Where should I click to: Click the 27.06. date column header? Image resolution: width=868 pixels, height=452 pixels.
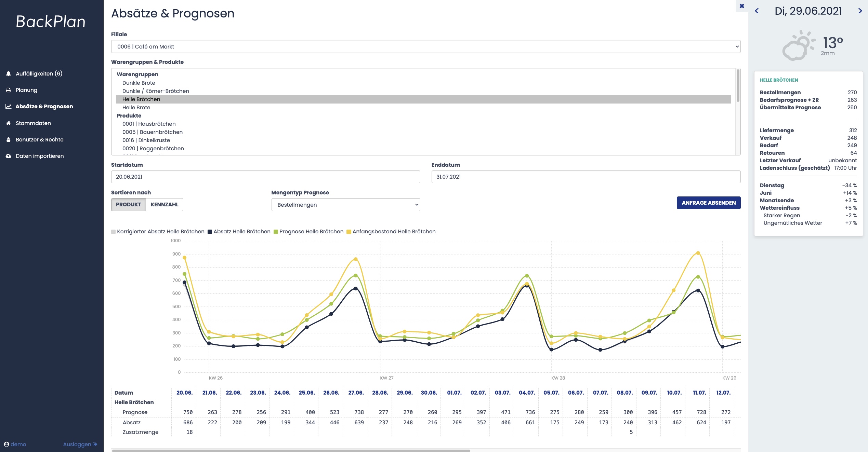tap(356, 393)
